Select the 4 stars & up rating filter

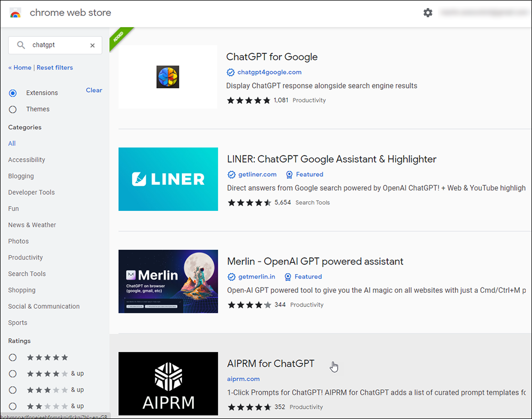13,374
